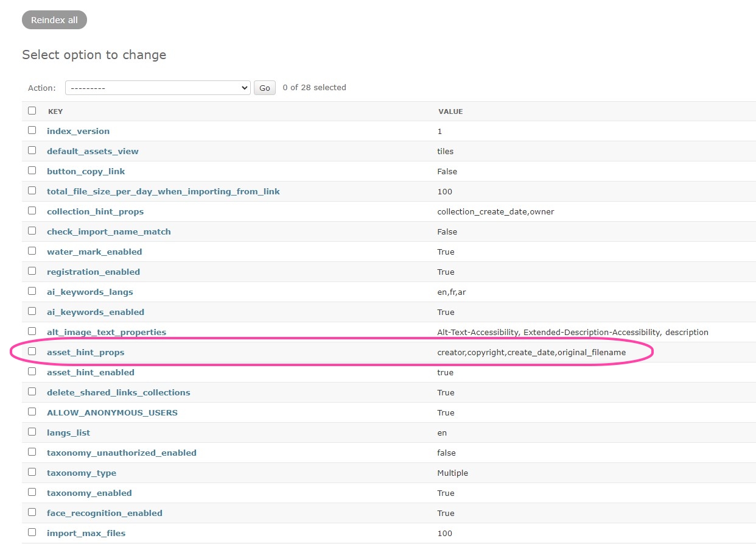Sort by KEY column header
This screenshot has height=544, width=756.
(x=55, y=111)
